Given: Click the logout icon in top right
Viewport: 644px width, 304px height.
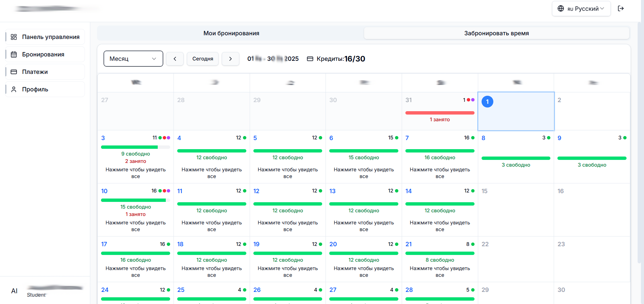Looking at the screenshot, I should [621, 8].
